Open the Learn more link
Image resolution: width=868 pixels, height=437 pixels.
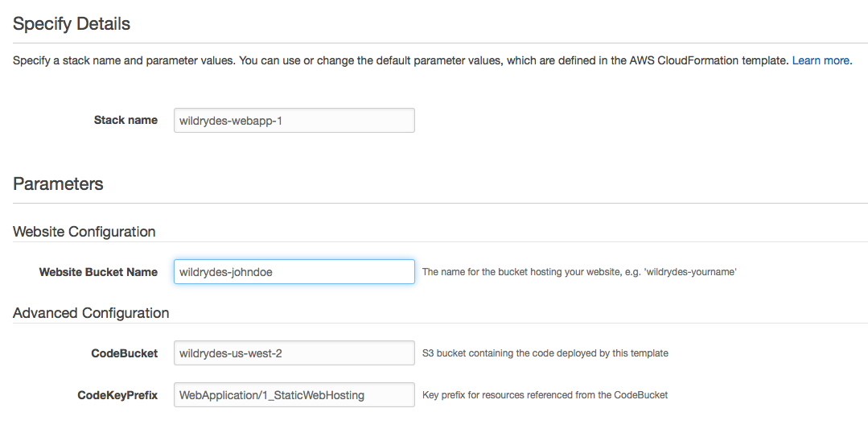(822, 60)
